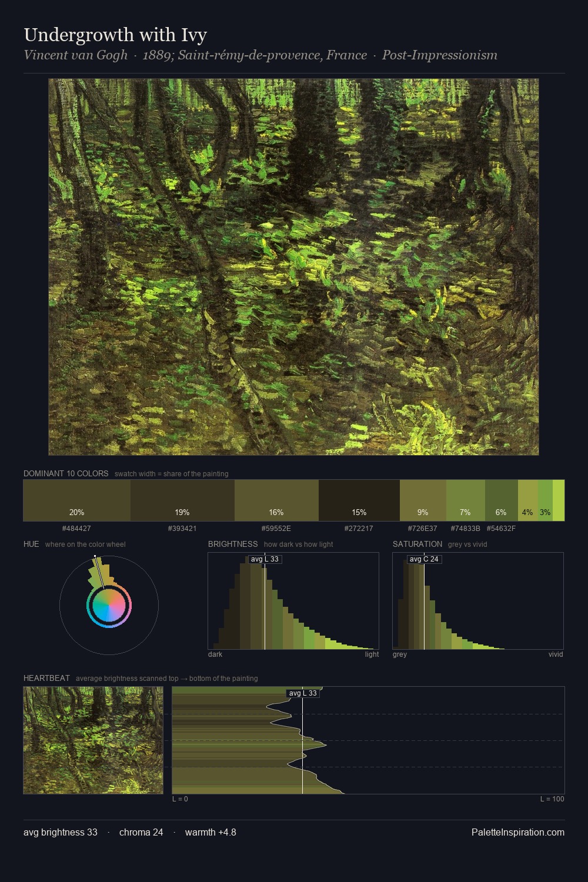Viewport: 588px width, 882px height.
Task: Click the hex code text '#272217'
Action: 359,529
